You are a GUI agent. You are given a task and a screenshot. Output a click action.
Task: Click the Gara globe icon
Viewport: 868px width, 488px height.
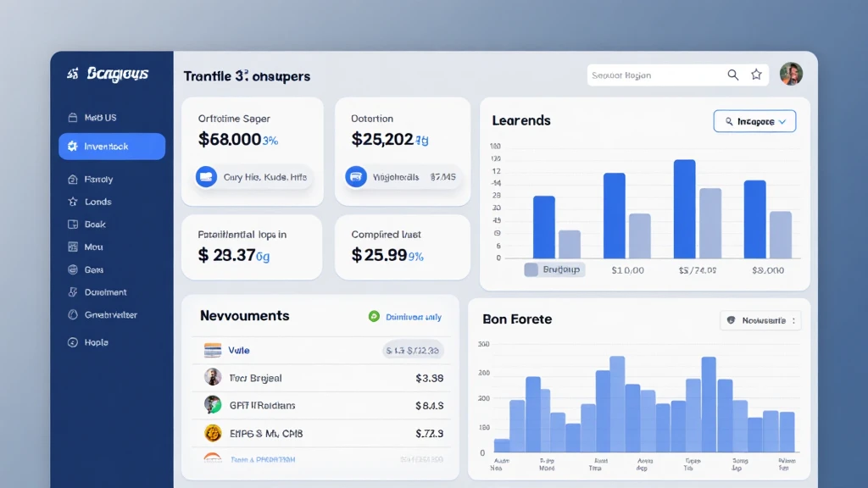click(x=73, y=269)
